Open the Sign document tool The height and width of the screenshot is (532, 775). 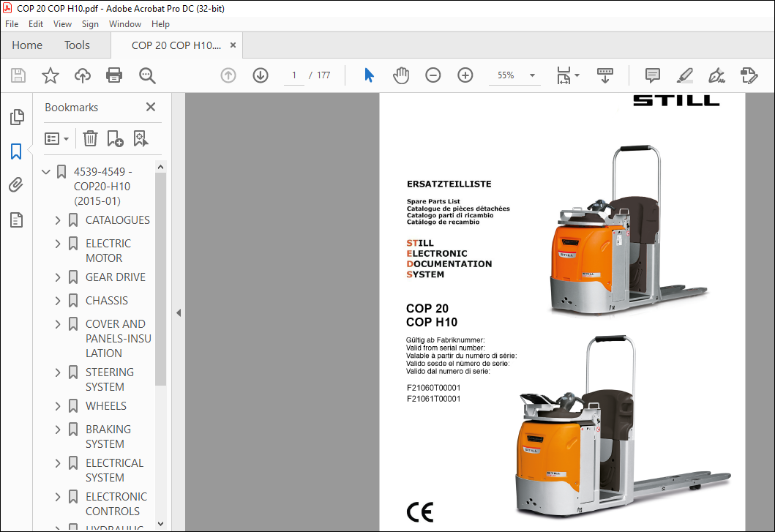click(716, 75)
